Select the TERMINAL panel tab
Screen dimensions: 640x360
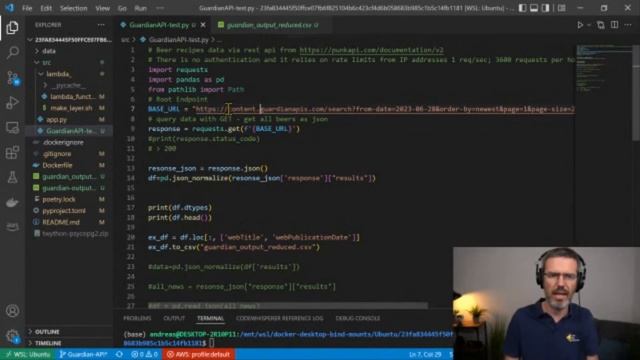pos(211,318)
